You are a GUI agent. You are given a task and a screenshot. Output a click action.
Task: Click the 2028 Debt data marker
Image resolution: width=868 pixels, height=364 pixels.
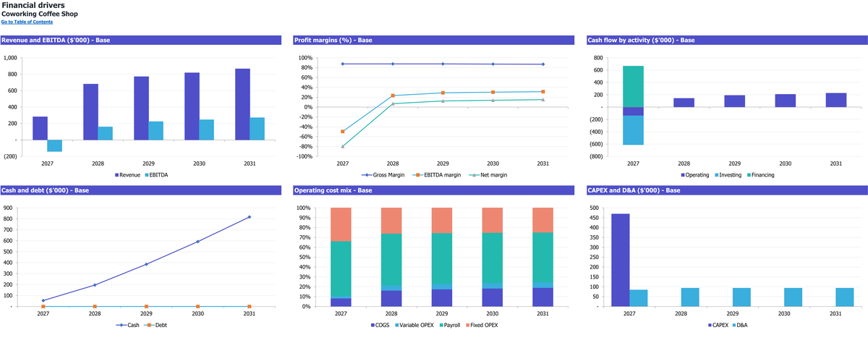point(95,306)
